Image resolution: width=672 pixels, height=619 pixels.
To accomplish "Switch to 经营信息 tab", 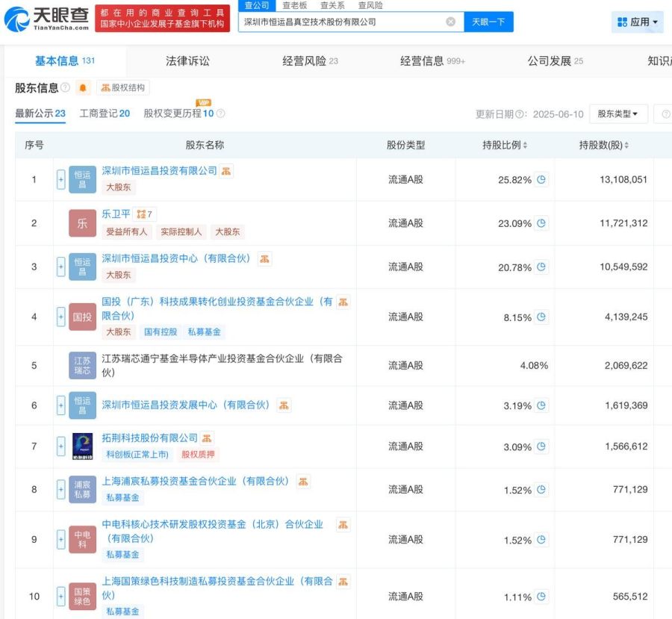I will pyautogui.click(x=432, y=61).
